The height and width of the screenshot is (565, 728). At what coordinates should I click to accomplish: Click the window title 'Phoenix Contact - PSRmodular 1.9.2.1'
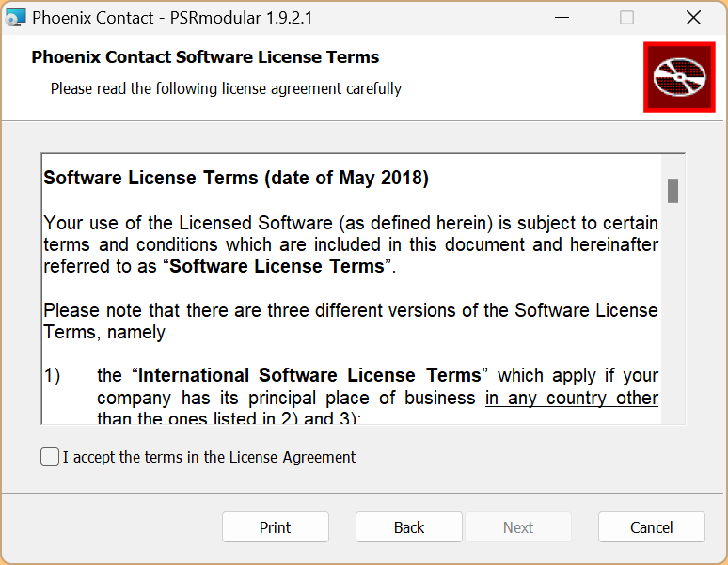tap(172, 18)
